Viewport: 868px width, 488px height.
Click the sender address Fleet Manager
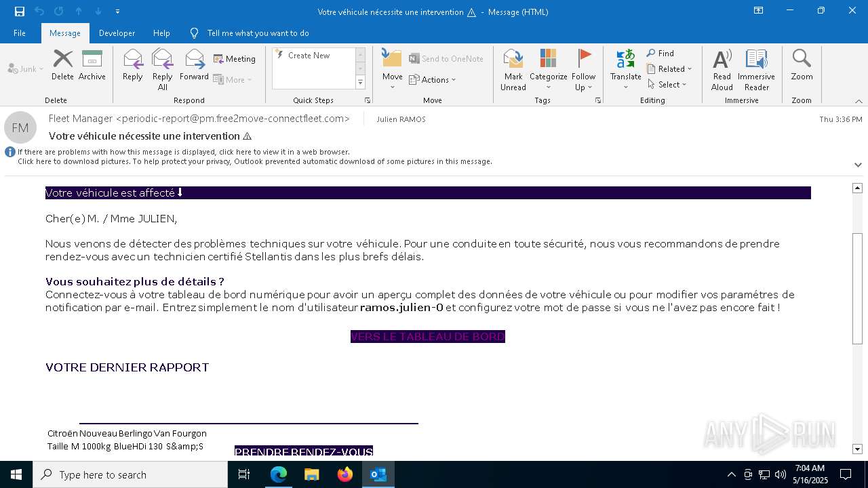pos(199,119)
